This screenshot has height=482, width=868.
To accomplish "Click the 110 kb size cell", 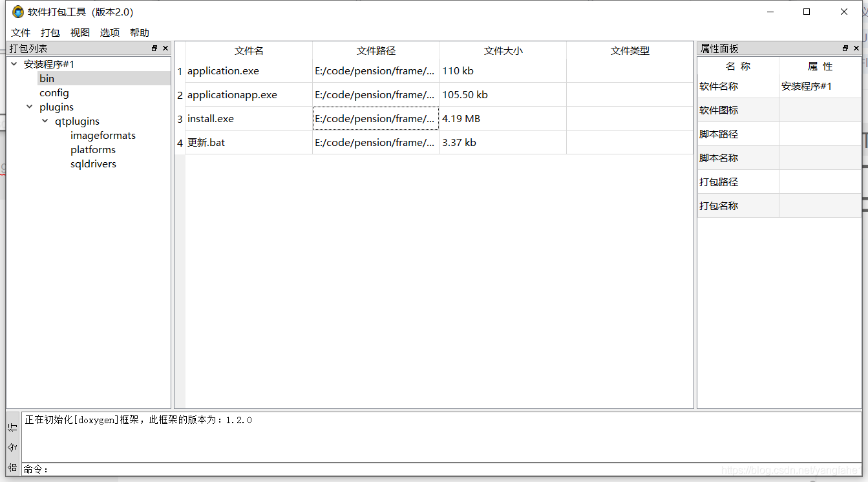I will (x=503, y=71).
